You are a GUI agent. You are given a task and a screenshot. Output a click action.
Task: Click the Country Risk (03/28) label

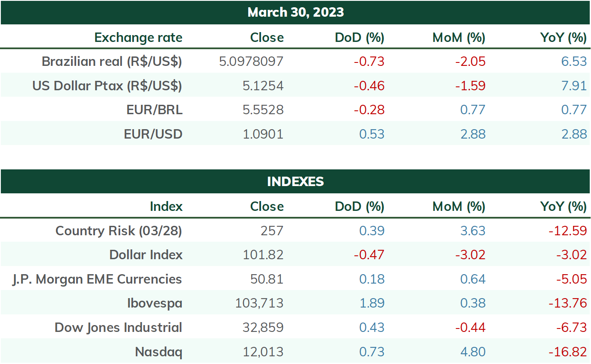point(119,231)
